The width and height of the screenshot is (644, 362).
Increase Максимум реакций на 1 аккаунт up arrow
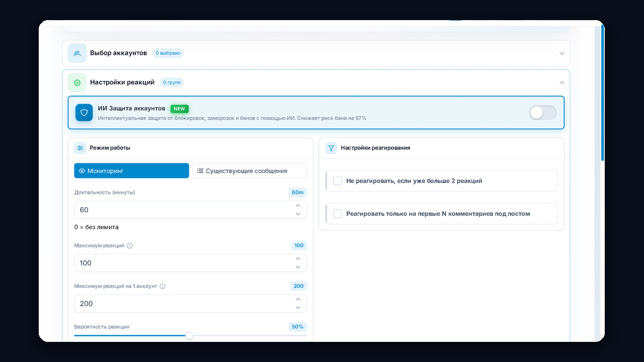coord(298,299)
